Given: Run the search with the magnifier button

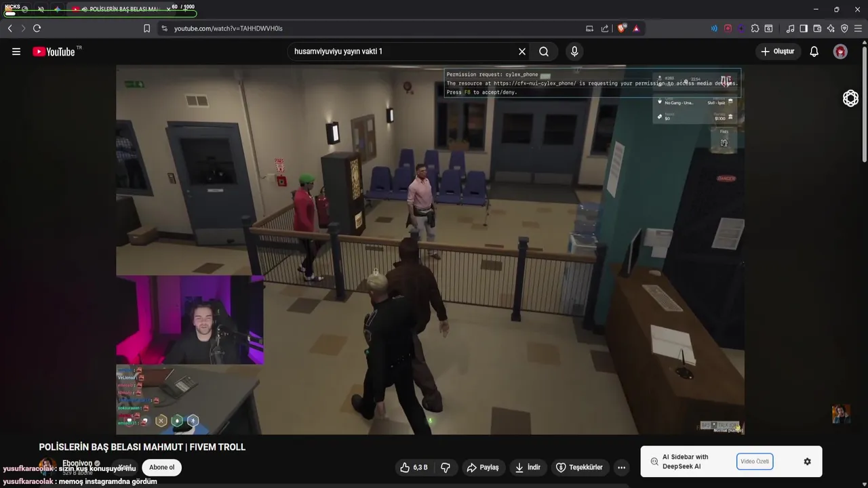Looking at the screenshot, I should coord(544,52).
